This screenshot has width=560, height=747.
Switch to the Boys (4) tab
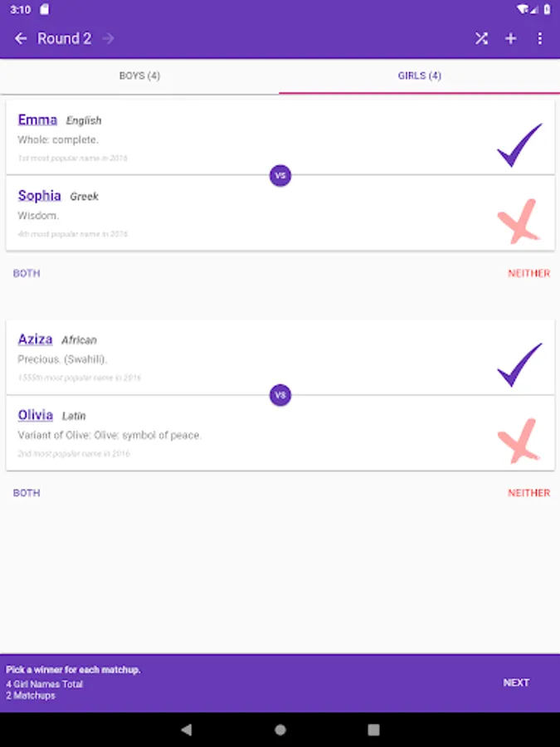(139, 76)
